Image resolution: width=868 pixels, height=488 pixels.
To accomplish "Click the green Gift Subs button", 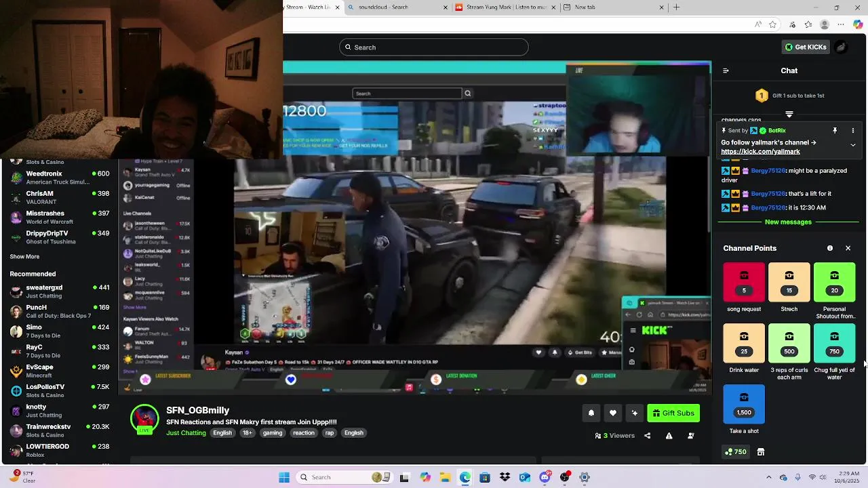I will 673,413.
